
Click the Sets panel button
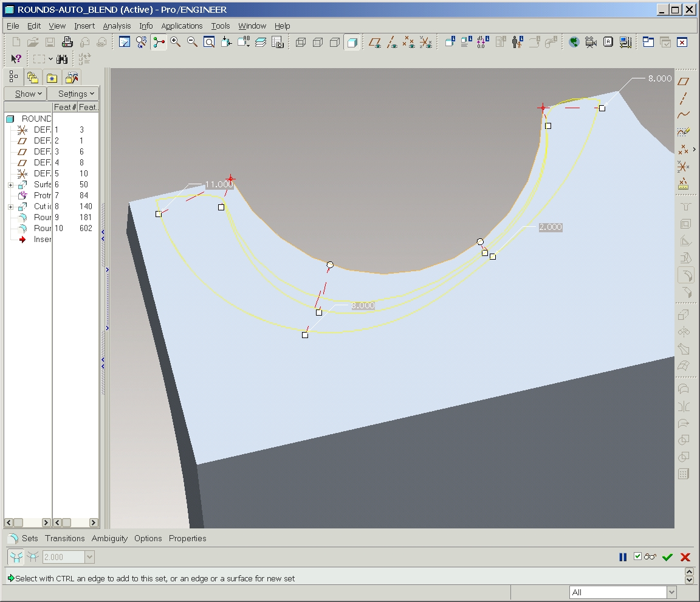coord(30,538)
